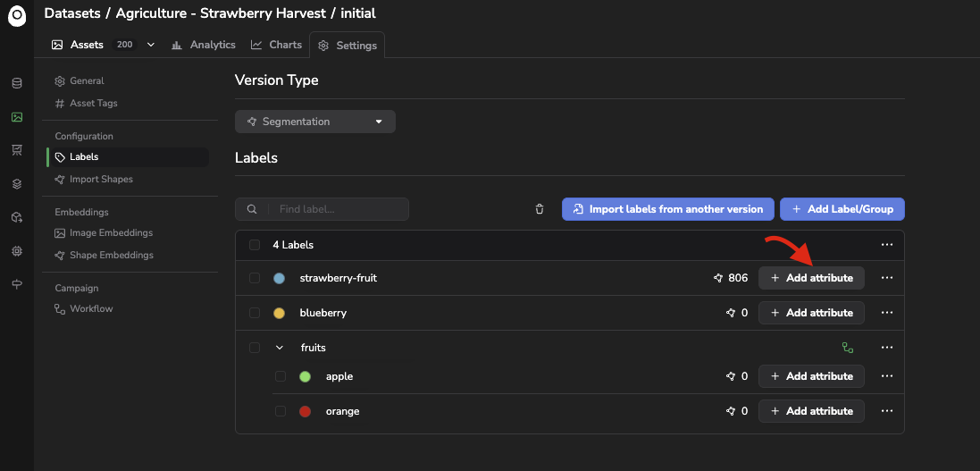Open the green image datasets icon in sidebar
Screen dimensions: 980x471
click(17, 117)
